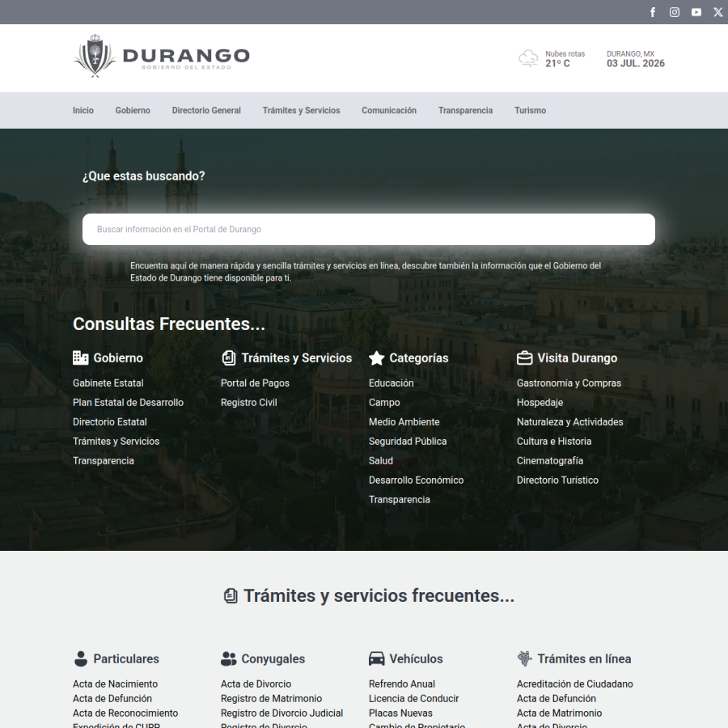
Task: Open Trámites y Servicios navigation menu
Action: click(302, 111)
